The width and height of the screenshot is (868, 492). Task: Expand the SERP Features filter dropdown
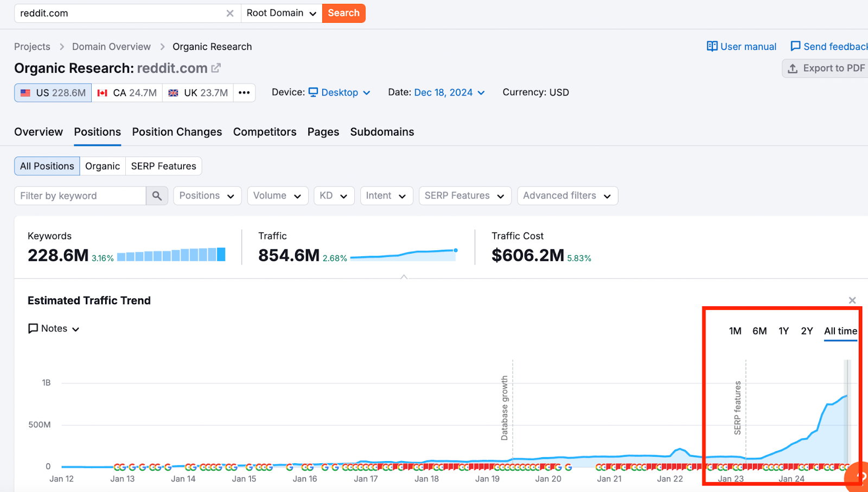click(465, 196)
